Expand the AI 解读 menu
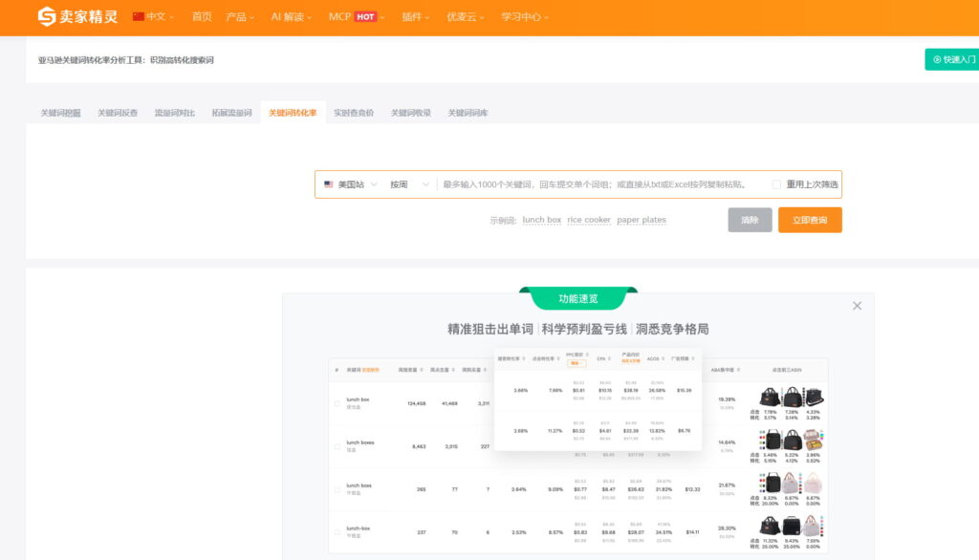Viewport: 979px width, 560px height. 291,17
